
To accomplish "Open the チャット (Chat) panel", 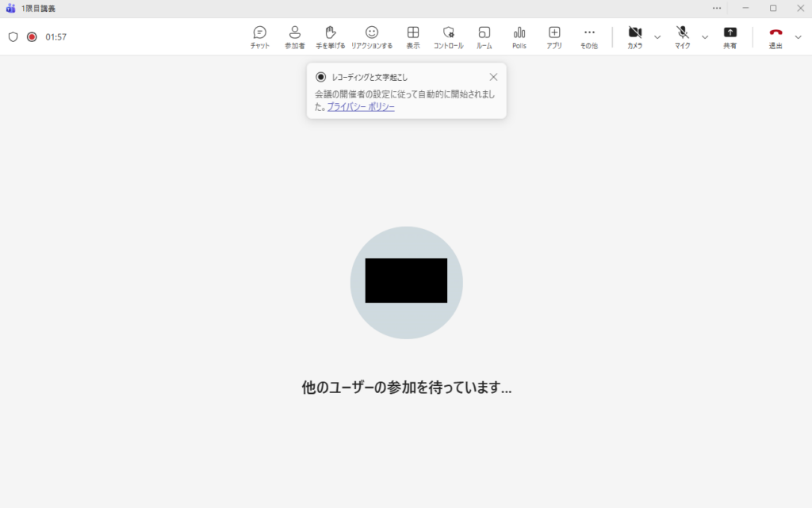I will tap(259, 36).
